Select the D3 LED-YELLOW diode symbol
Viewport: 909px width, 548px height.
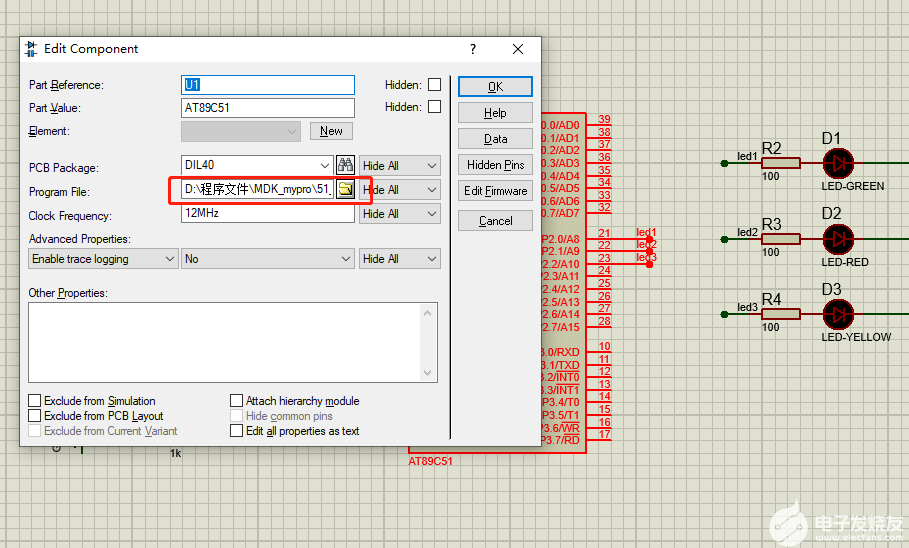(838, 314)
